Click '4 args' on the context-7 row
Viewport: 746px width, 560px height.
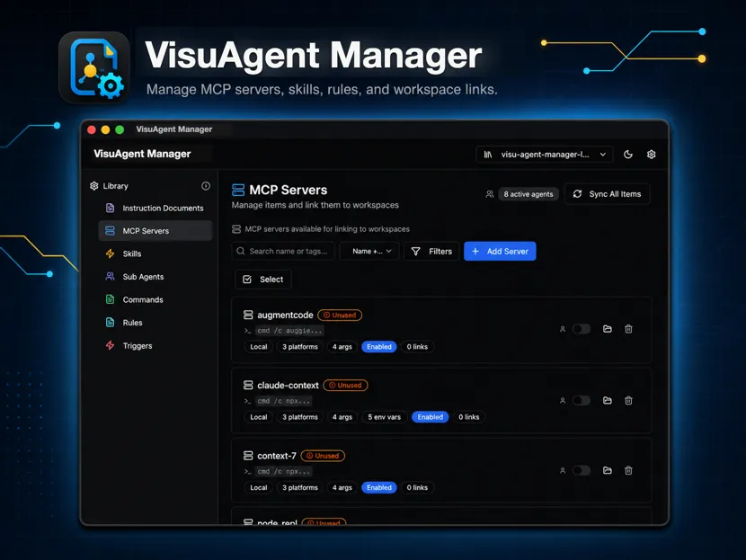[342, 487]
